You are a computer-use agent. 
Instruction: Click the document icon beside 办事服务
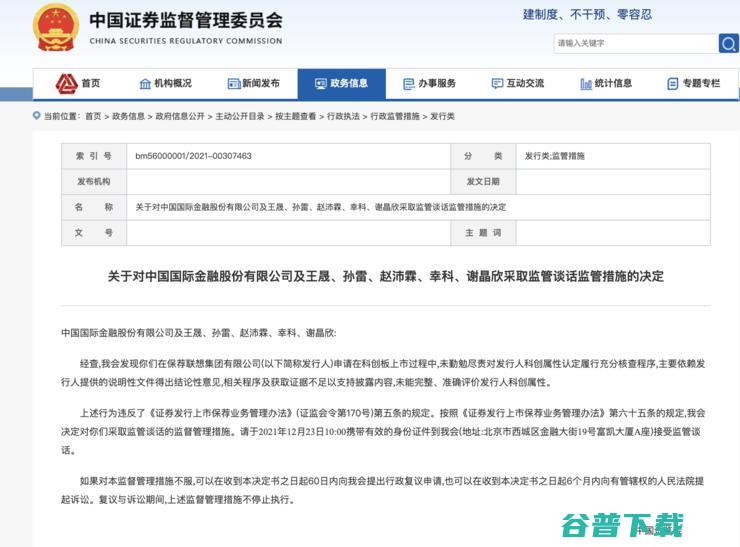click(x=409, y=84)
